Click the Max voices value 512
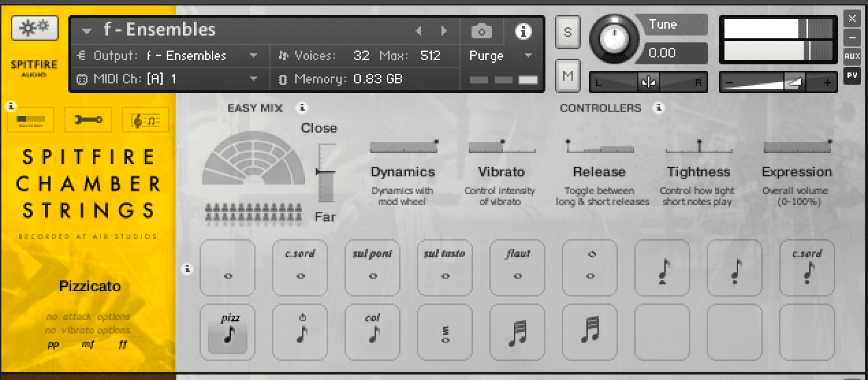Image resolution: width=868 pixels, height=380 pixels. (x=431, y=56)
